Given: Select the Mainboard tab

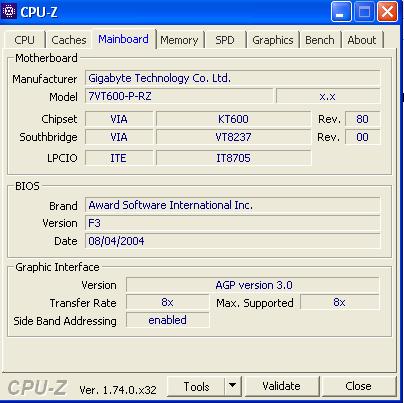Looking at the screenshot, I should (123, 39).
